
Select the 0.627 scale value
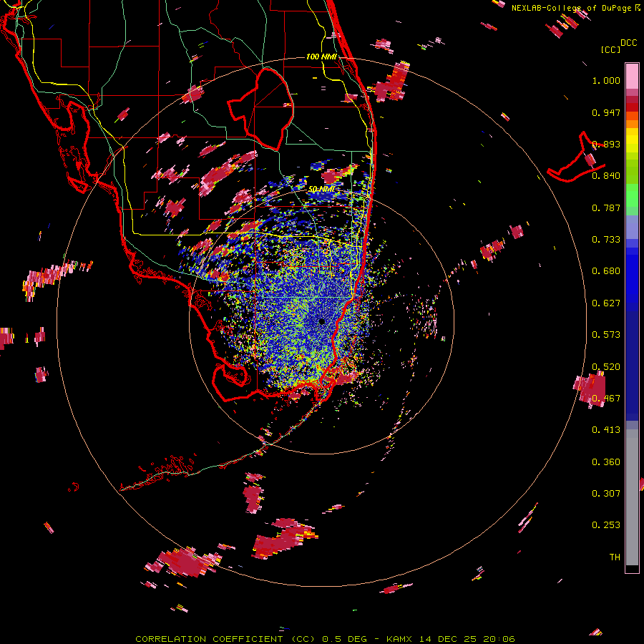[x=606, y=303]
